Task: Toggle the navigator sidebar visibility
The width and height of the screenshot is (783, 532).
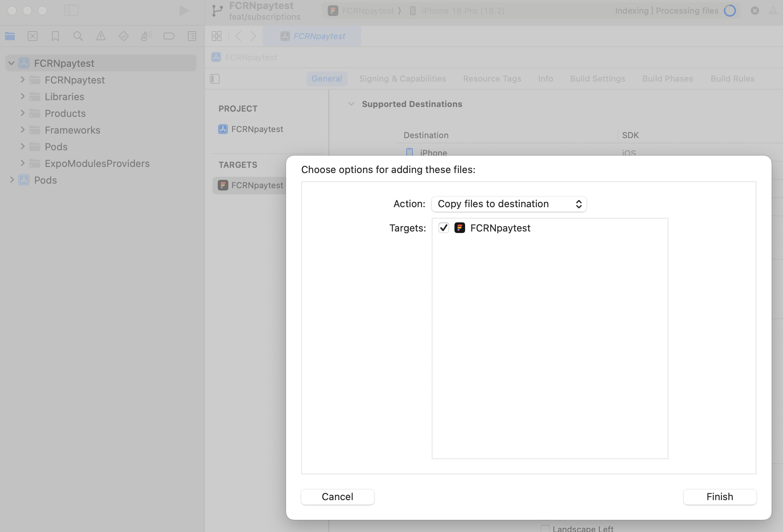Action: [71, 11]
